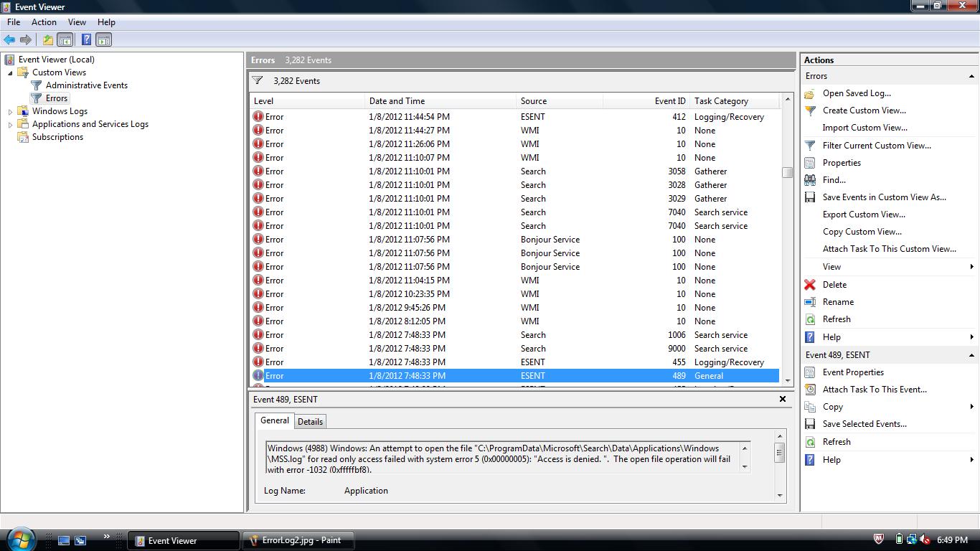Screen dimensions: 980x551
Task: Click event list scrollbar down arrow
Action: coord(787,381)
